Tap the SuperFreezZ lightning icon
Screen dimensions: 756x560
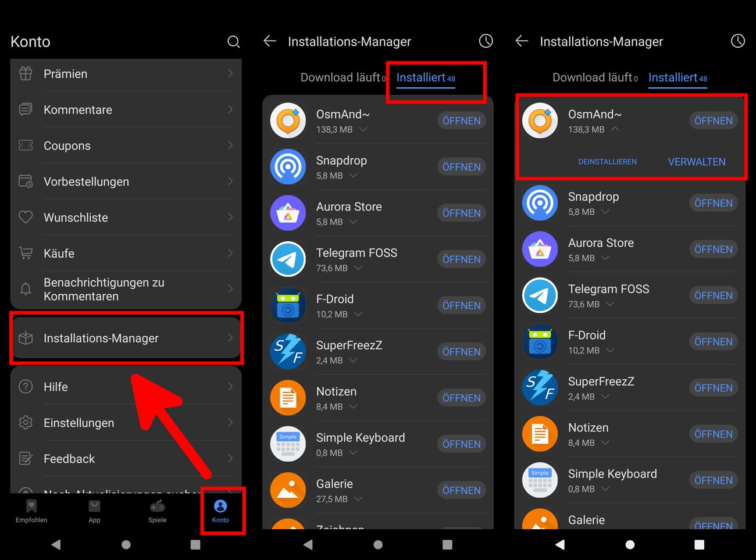point(288,351)
